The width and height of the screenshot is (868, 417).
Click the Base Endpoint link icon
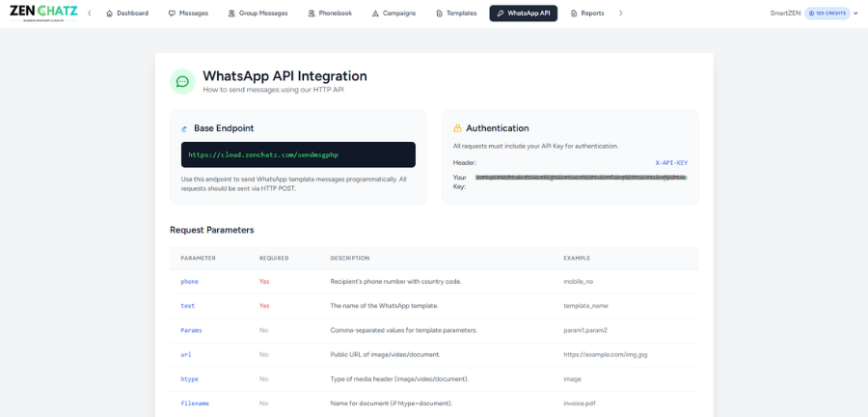[x=185, y=128]
